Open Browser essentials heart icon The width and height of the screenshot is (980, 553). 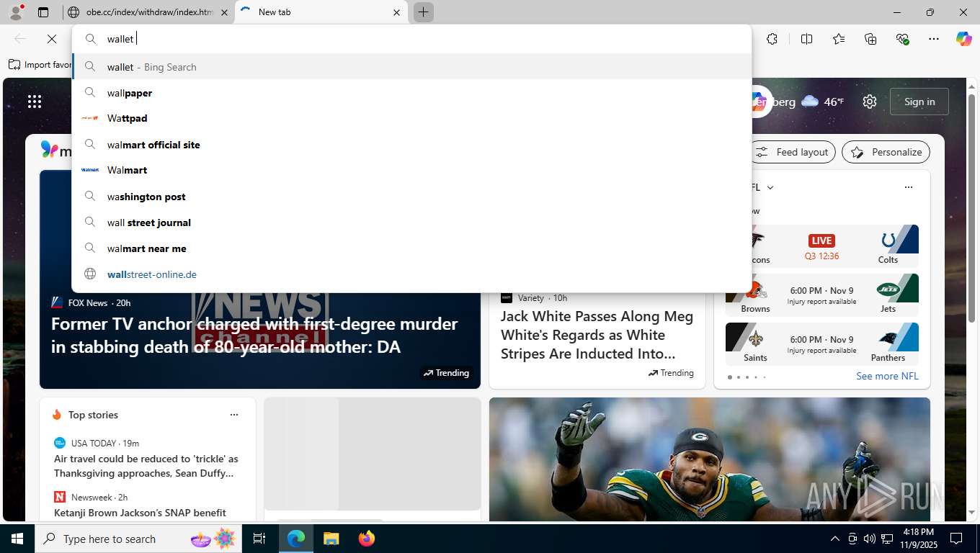902,39
